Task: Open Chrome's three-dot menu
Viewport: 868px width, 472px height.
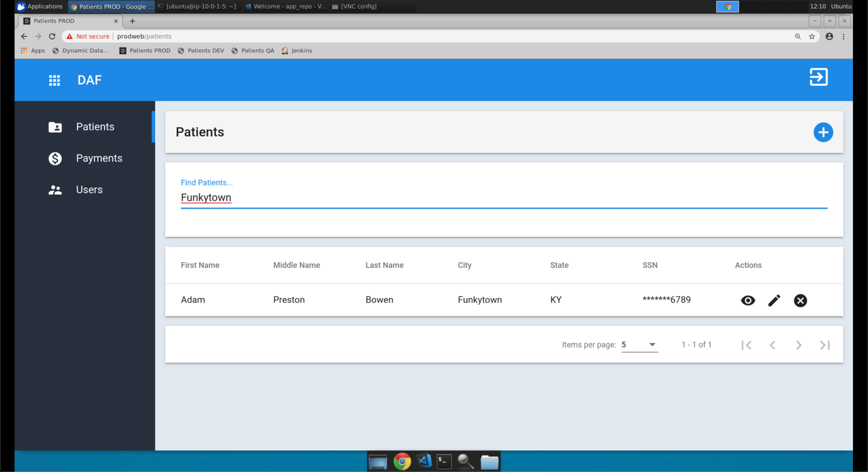Action: pos(844,36)
